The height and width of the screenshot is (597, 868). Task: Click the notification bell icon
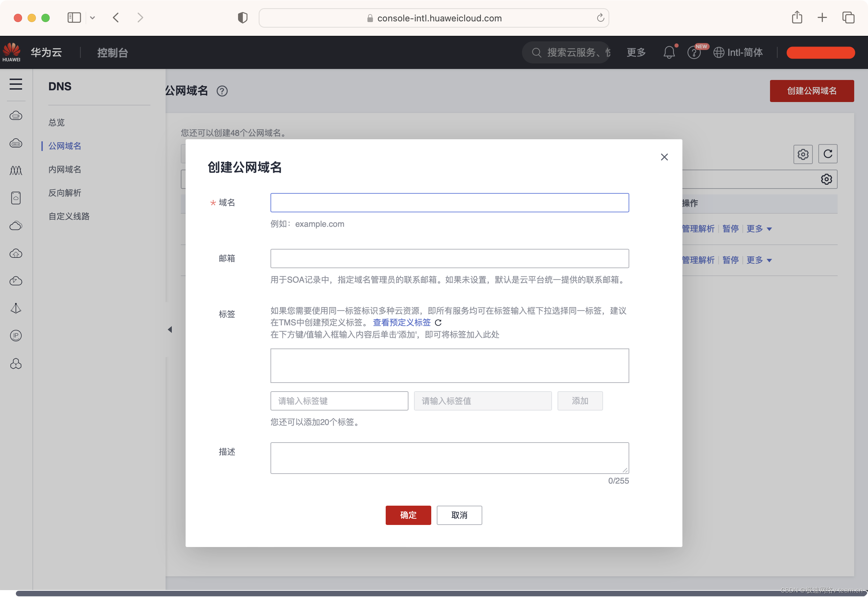(669, 52)
